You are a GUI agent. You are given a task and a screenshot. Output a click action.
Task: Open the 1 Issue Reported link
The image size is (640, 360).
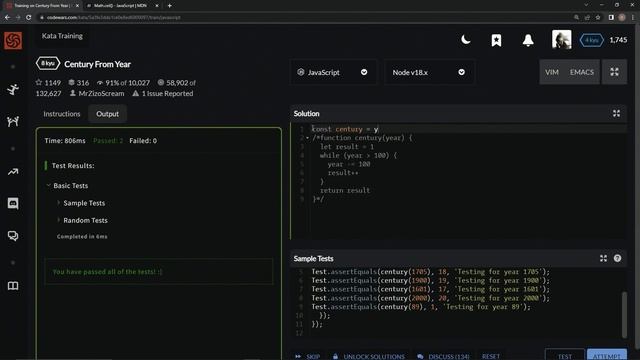click(167, 93)
